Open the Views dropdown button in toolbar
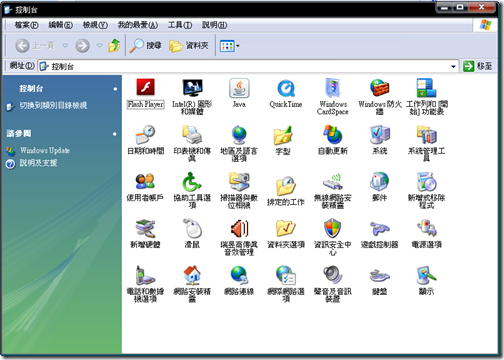Screen dimensions: 504x360 point(230,46)
